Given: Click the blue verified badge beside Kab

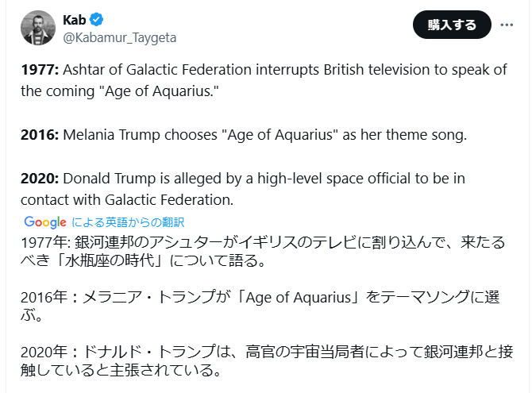Looking at the screenshot, I should 97,20.
